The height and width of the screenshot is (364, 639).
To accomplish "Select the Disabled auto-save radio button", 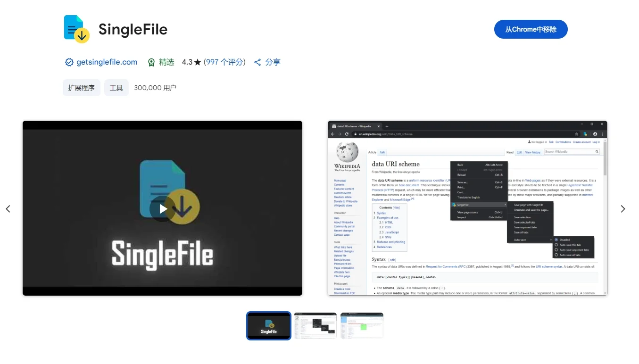I will tap(556, 240).
